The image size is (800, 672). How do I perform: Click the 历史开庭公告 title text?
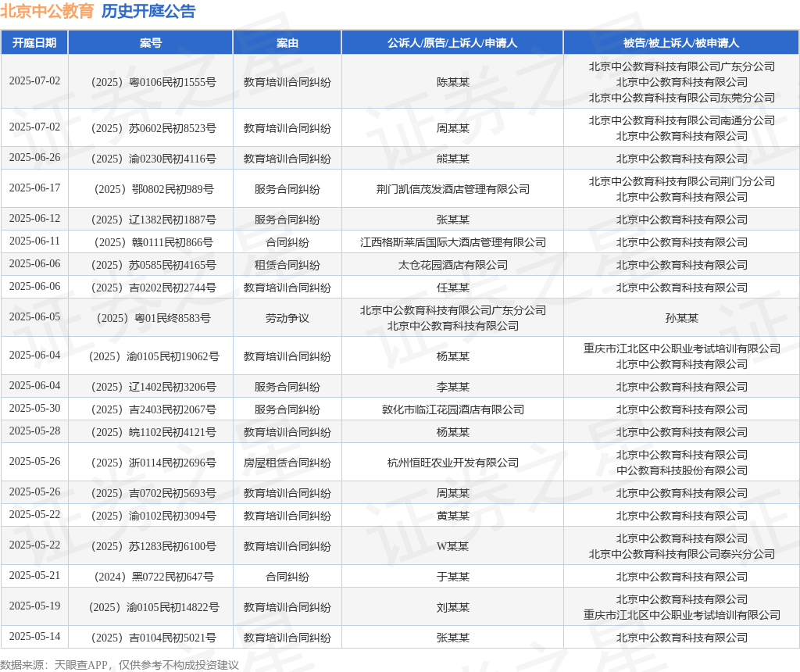148,11
